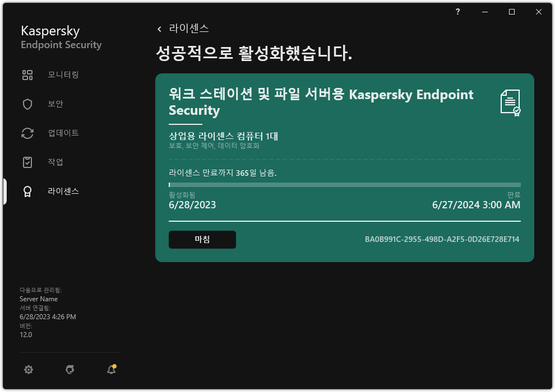
Task: Open application settings via gear icon
Action: 28,370
